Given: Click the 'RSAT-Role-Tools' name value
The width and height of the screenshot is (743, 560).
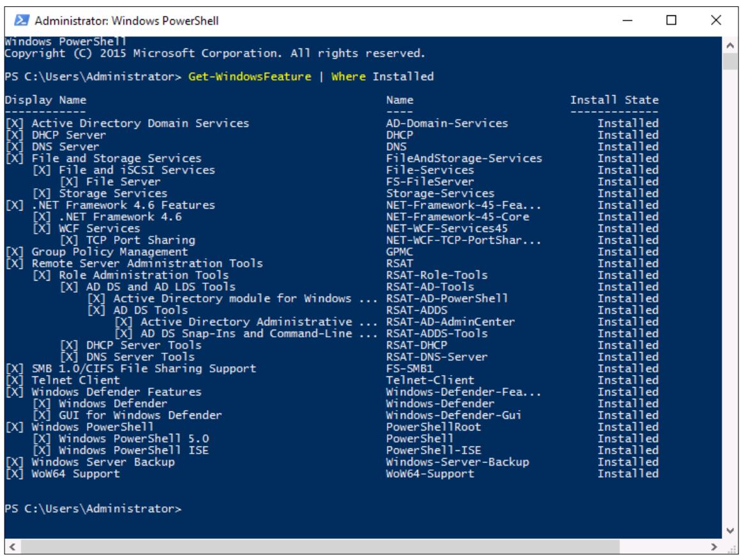Looking at the screenshot, I should pyautogui.click(x=437, y=275).
